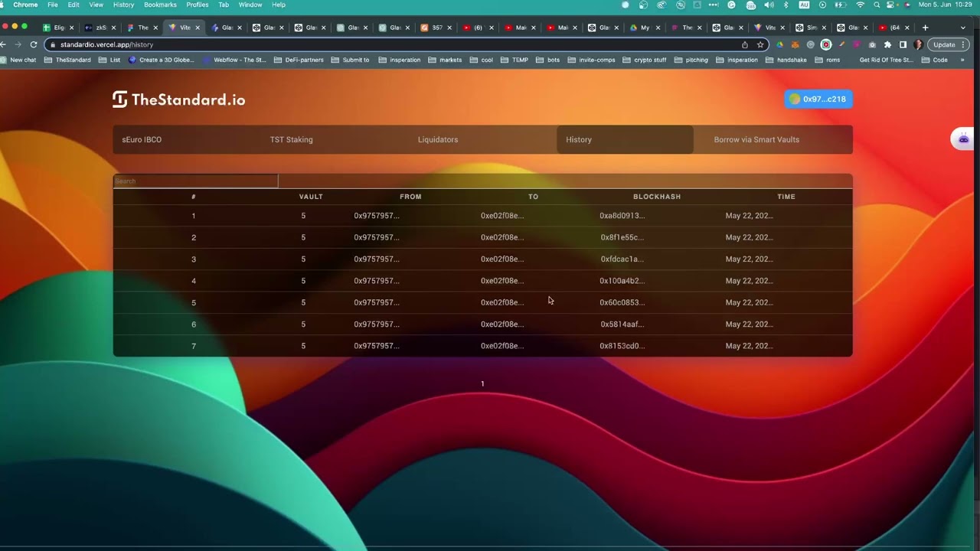This screenshot has width=980, height=551.
Task: Focus the history table Search field
Action: pos(195,181)
